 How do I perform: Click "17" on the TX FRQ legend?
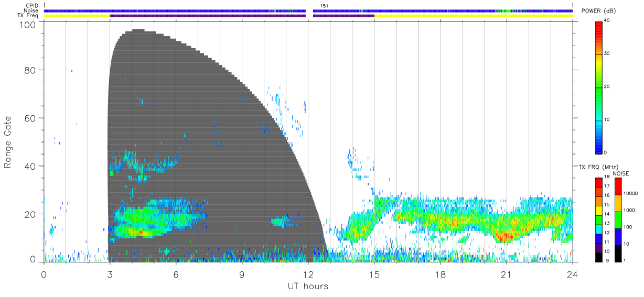tap(607, 186)
